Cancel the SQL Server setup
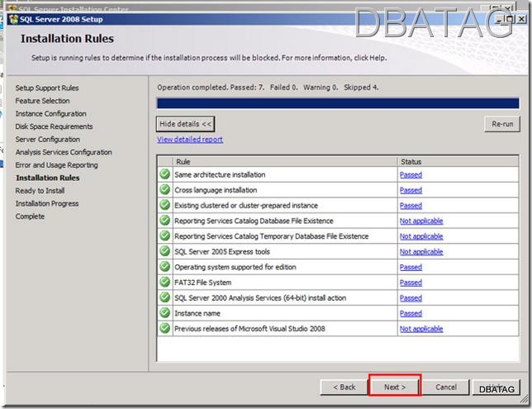Screen dimensions: 532x409 point(446,387)
